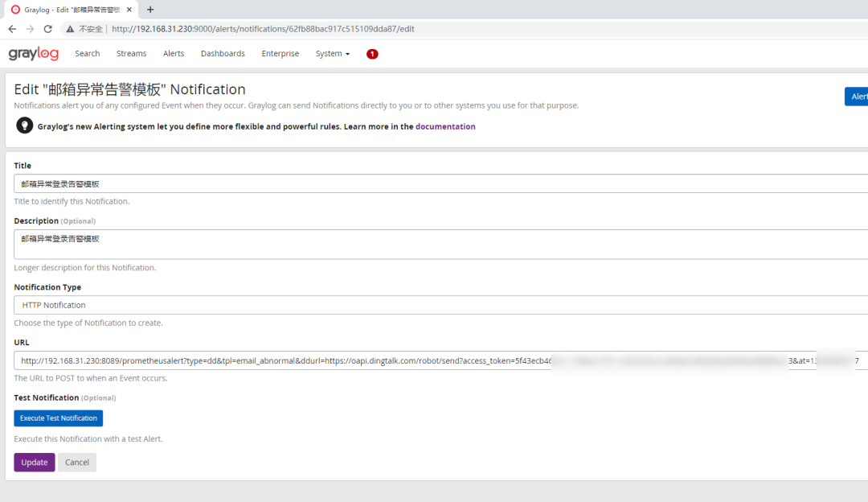Click the 'Edit ... Notification' page heading
The height and width of the screenshot is (502, 868).
click(x=129, y=89)
